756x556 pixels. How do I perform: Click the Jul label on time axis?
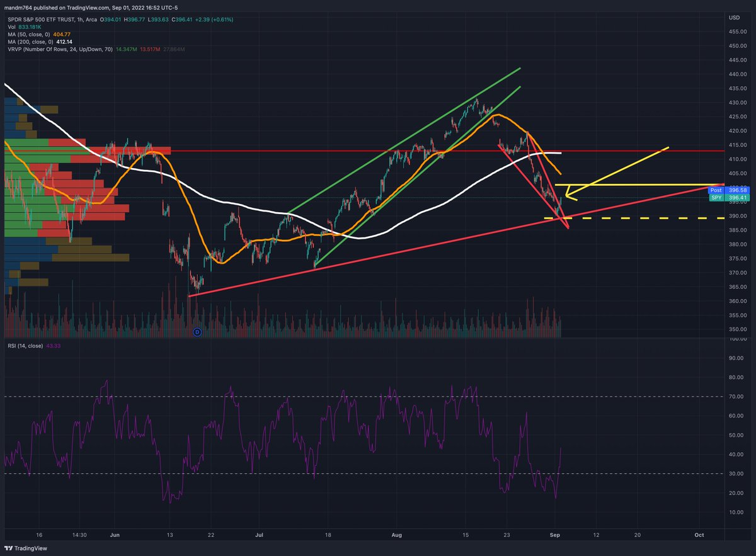tap(260, 534)
